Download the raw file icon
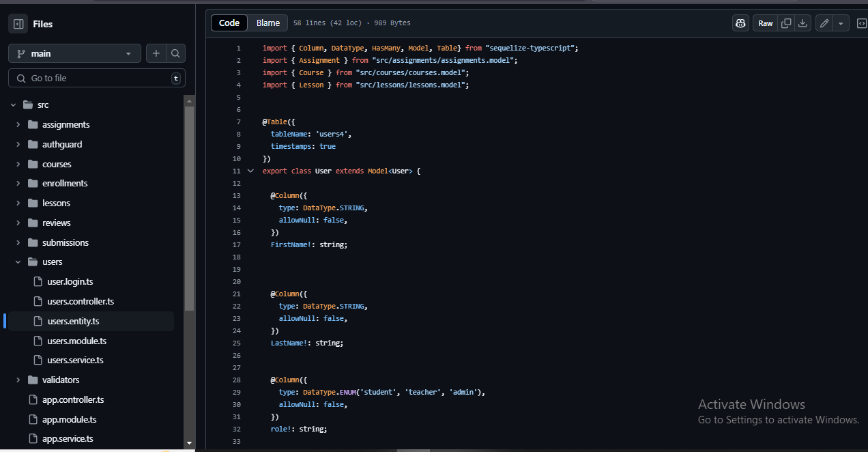The height and width of the screenshot is (452, 868). (802, 23)
